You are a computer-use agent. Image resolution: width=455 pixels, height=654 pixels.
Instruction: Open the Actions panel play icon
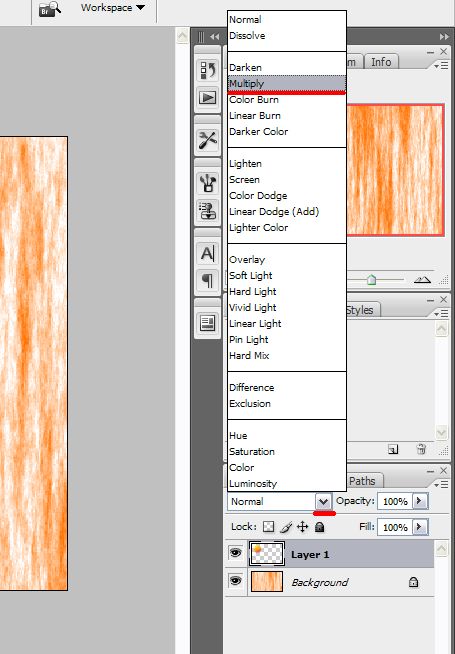(208, 97)
